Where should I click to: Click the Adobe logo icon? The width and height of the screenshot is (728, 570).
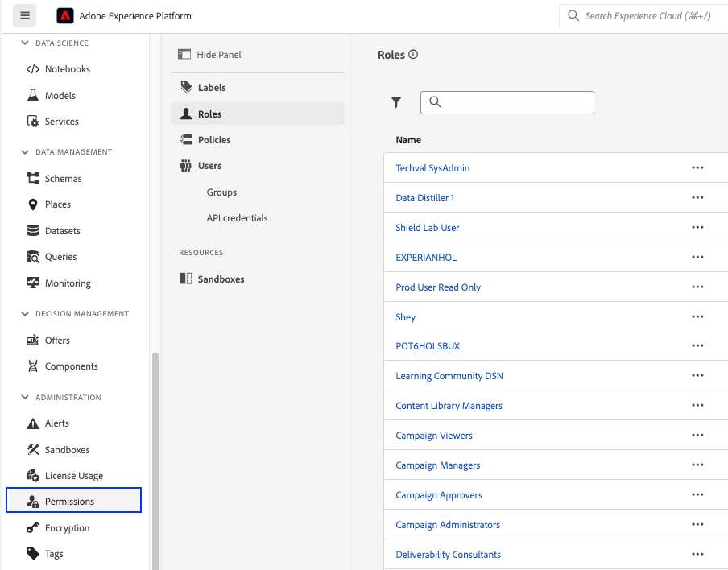click(x=65, y=16)
